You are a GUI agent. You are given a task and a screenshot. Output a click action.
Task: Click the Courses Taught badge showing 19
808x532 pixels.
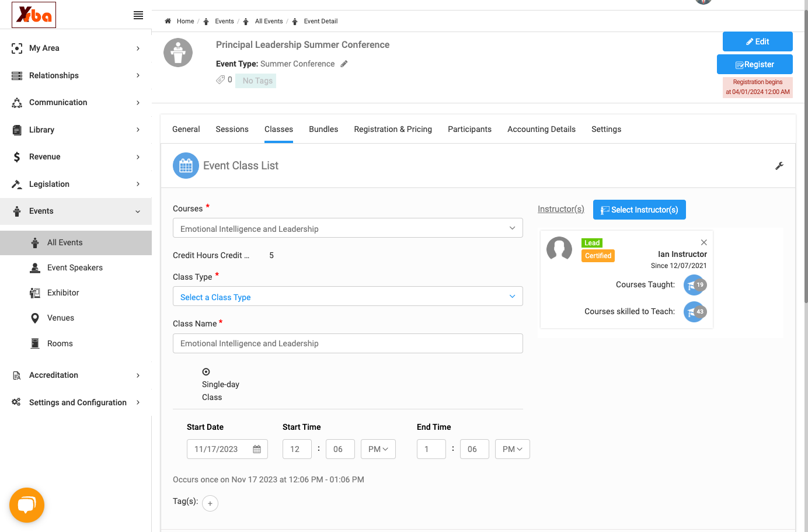click(x=695, y=285)
